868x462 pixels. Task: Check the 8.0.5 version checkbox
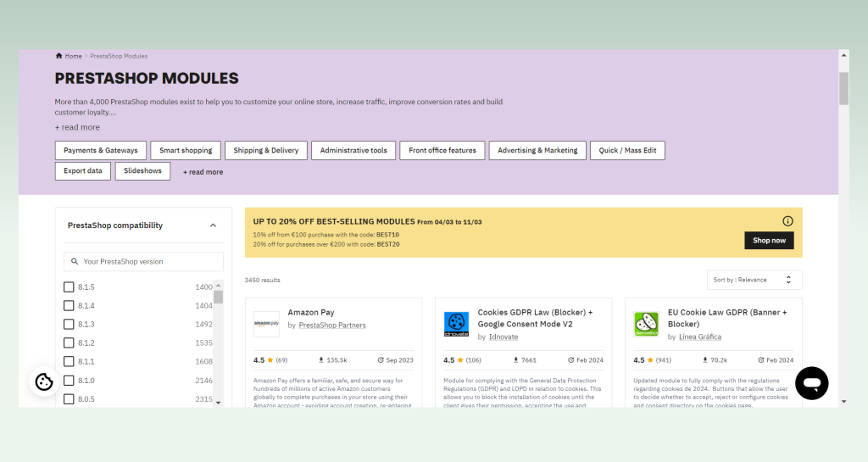[x=69, y=399]
